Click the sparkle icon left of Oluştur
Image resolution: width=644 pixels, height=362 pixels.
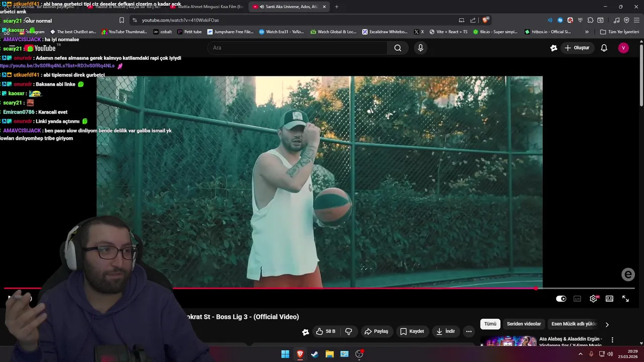click(x=554, y=48)
